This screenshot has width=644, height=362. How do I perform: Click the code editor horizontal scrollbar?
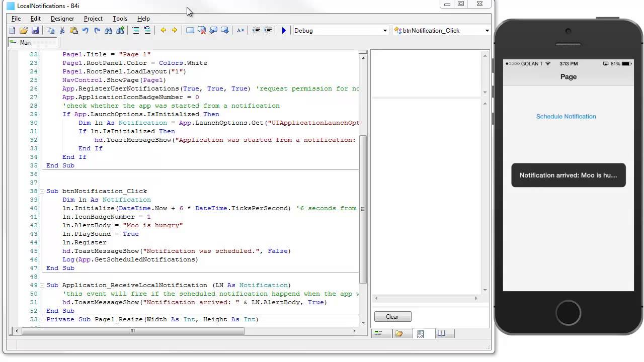coord(133,331)
